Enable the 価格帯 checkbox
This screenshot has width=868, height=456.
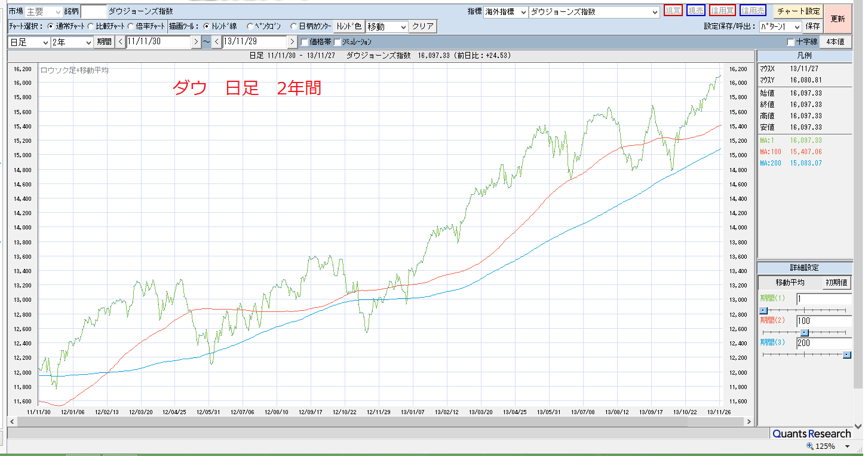(x=305, y=42)
